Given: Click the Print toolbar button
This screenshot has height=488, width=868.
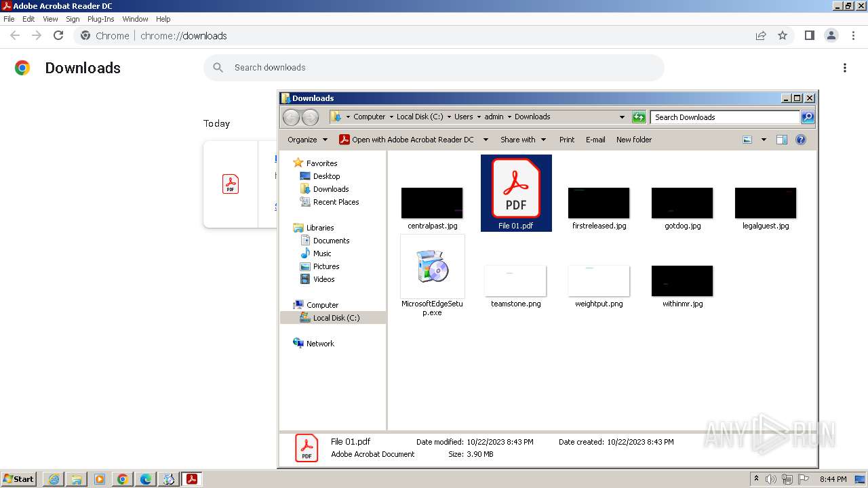Looking at the screenshot, I should [x=567, y=140].
